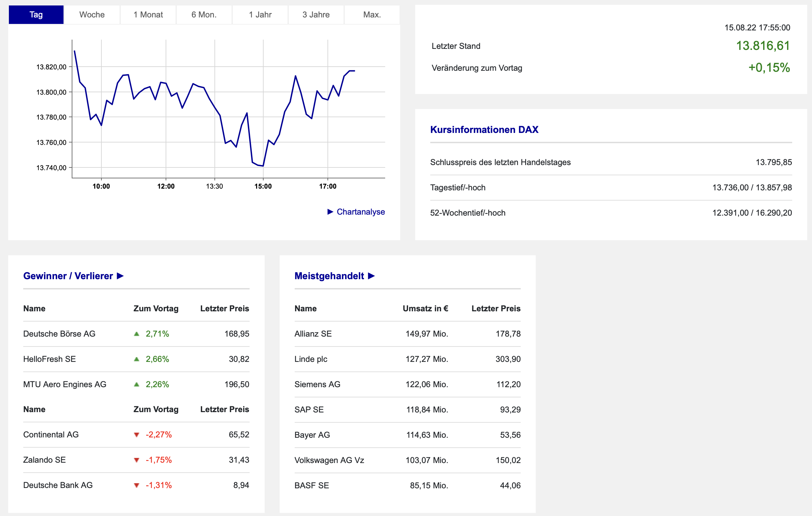The width and height of the screenshot is (812, 516).
Task: Click red down arrow for Deutsche Bank AG
Action: click(137, 485)
